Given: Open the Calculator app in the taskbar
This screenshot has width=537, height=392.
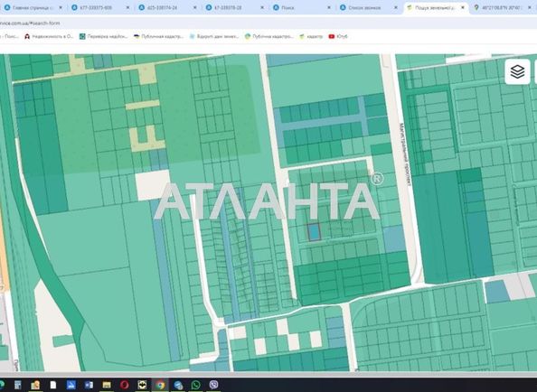Looking at the screenshot, I should (x=17, y=385).
